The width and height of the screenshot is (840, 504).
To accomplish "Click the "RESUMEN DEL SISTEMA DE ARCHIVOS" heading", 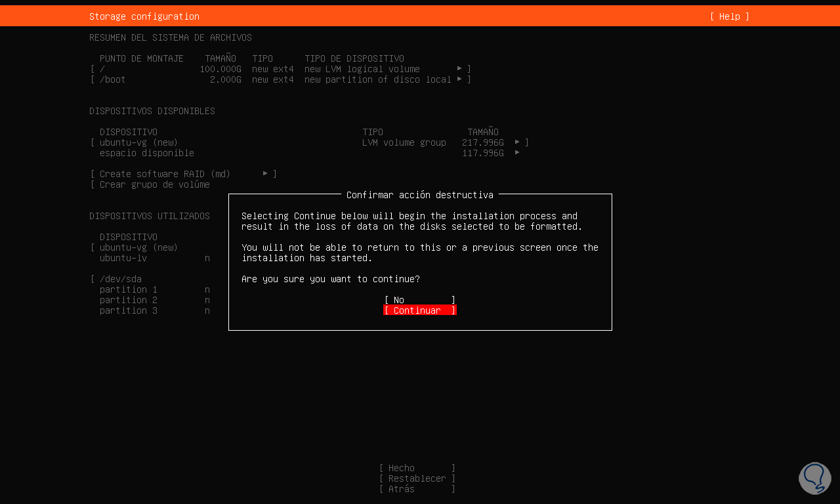I will coord(171,37).
